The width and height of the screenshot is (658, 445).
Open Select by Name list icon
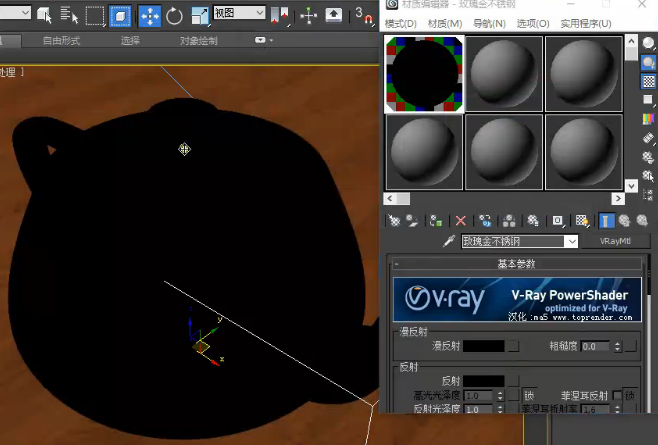69,16
